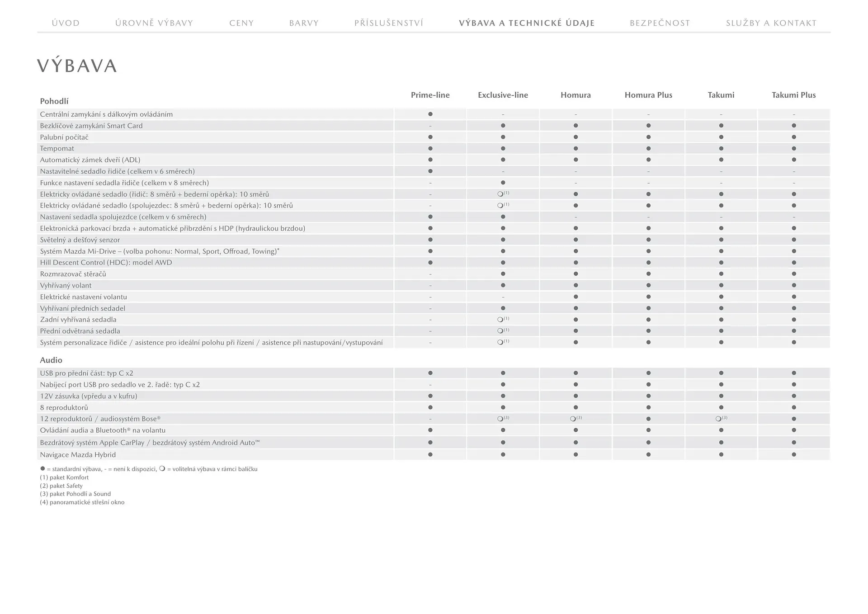Click the Prime-line column header
Image resolution: width=868 pixels, height=614 pixels.
pyautogui.click(x=430, y=95)
